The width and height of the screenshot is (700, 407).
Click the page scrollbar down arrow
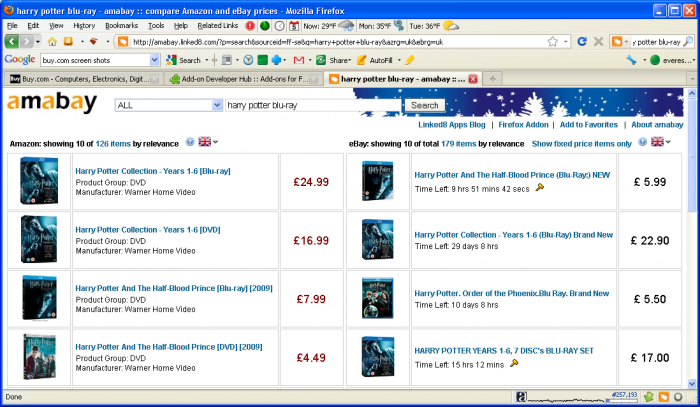[x=692, y=384]
